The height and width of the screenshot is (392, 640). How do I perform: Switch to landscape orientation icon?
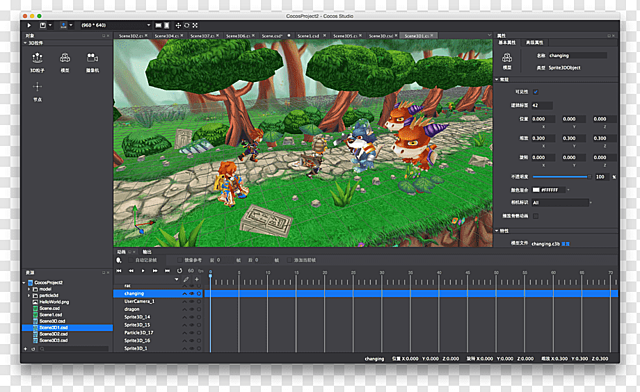click(158, 25)
